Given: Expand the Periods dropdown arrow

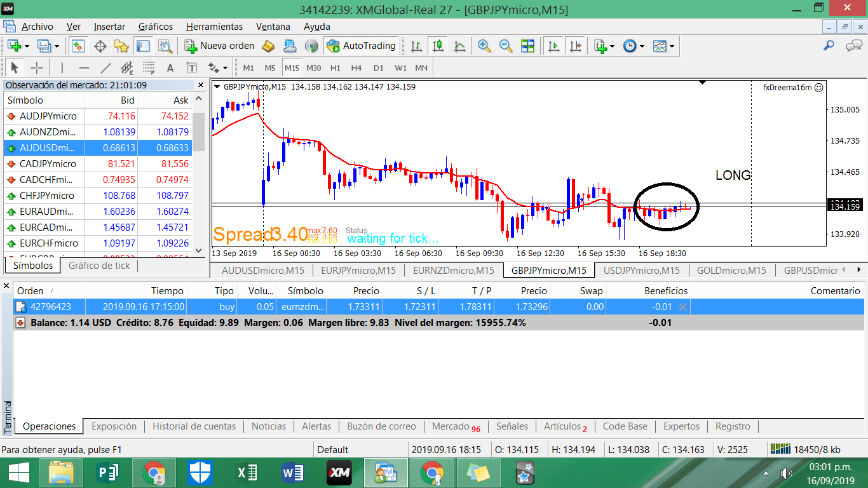Looking at the screenshot, I should (x=642, y=46).
